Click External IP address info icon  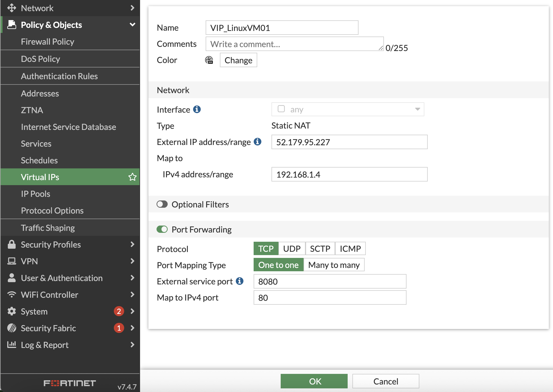[258, 142]
